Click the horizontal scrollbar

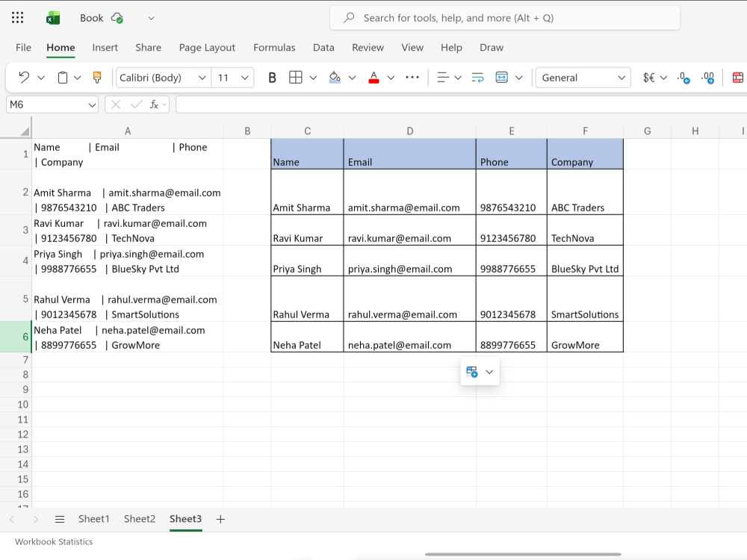(523, 554)
